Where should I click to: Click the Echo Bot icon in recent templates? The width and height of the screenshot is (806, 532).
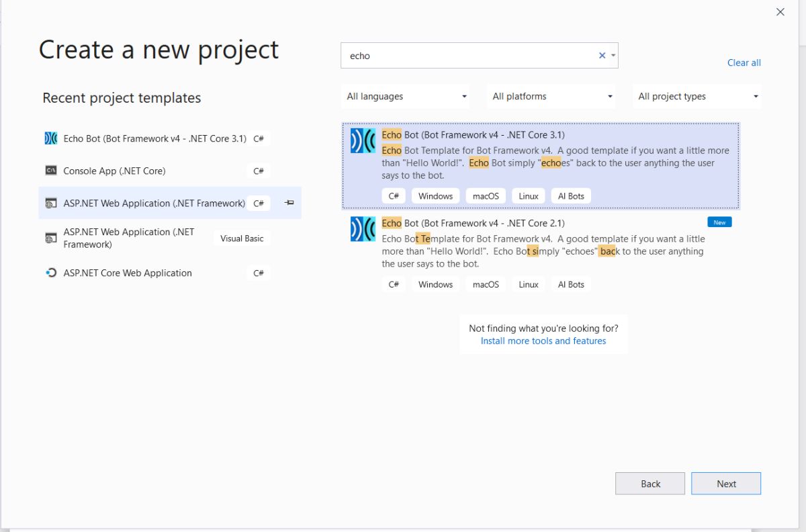click(x=51, y=138)
